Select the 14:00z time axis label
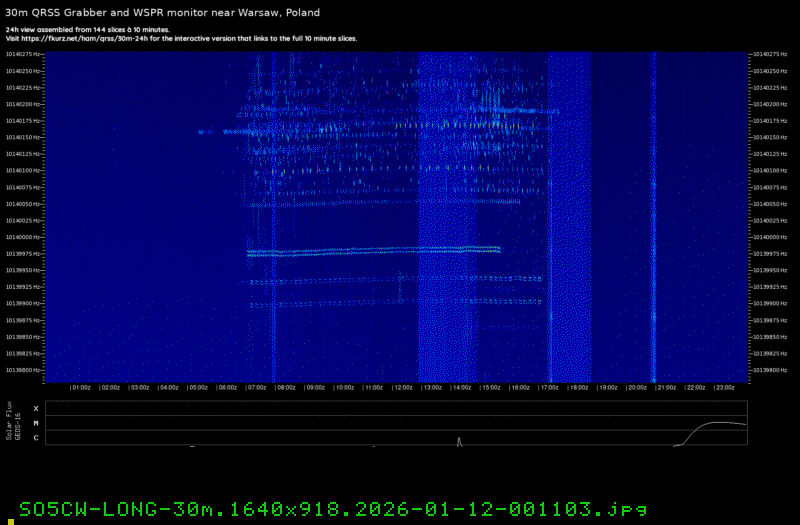 point(461,388)
